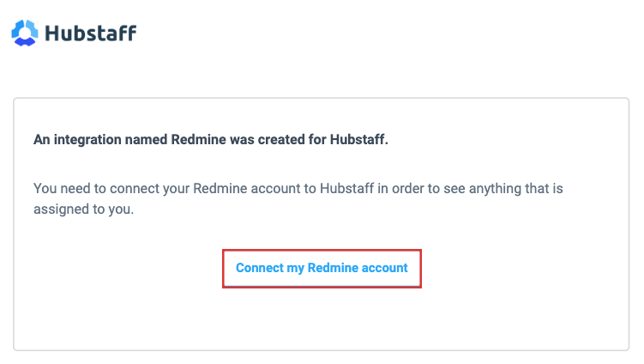644x364 pixels.
Task: Click the dark blue base of the logo
Action: pyautogui.click(x=25, y=41)
